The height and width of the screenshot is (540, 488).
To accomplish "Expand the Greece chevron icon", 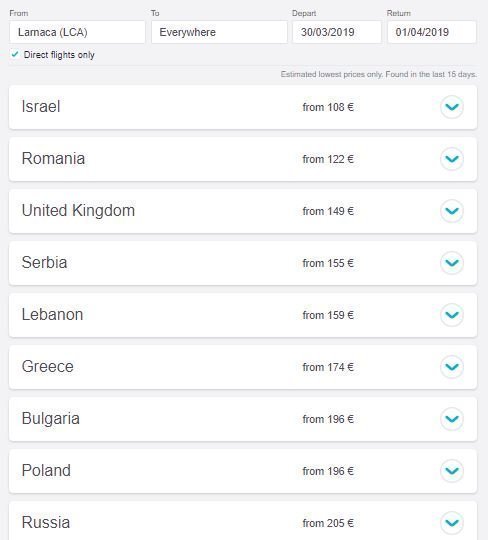I will tap(451, 367).
